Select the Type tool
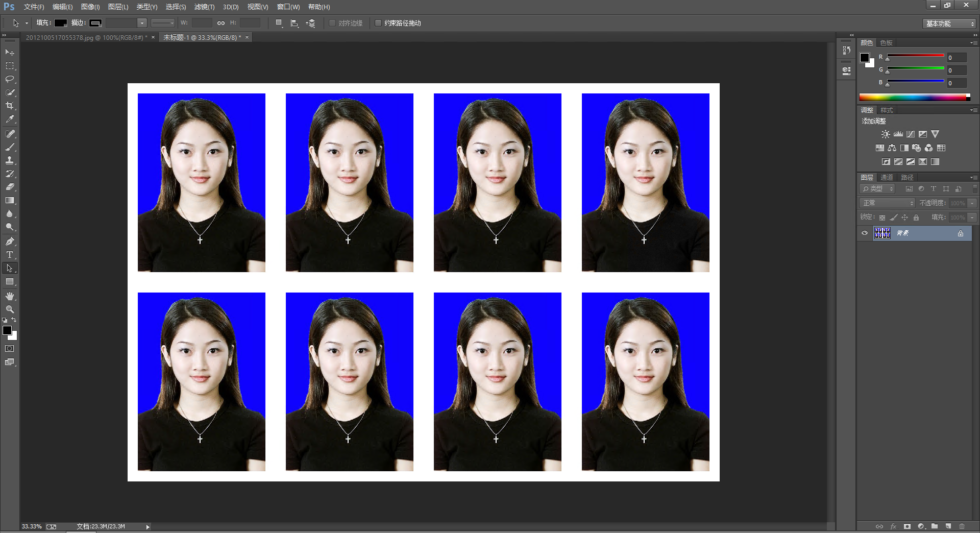This screenshot has width=980, height=533. tap(10, 255)
